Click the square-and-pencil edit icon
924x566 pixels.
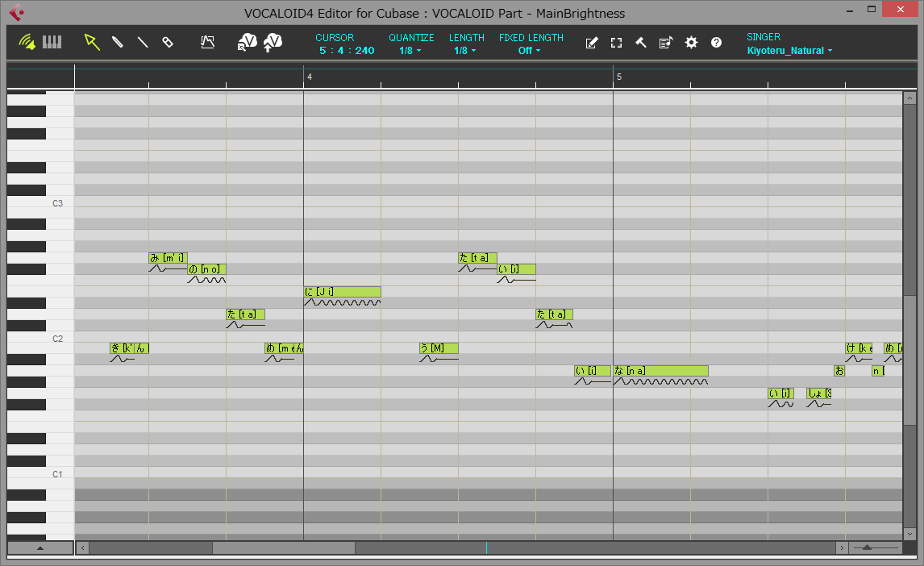[x=592, y=43]
